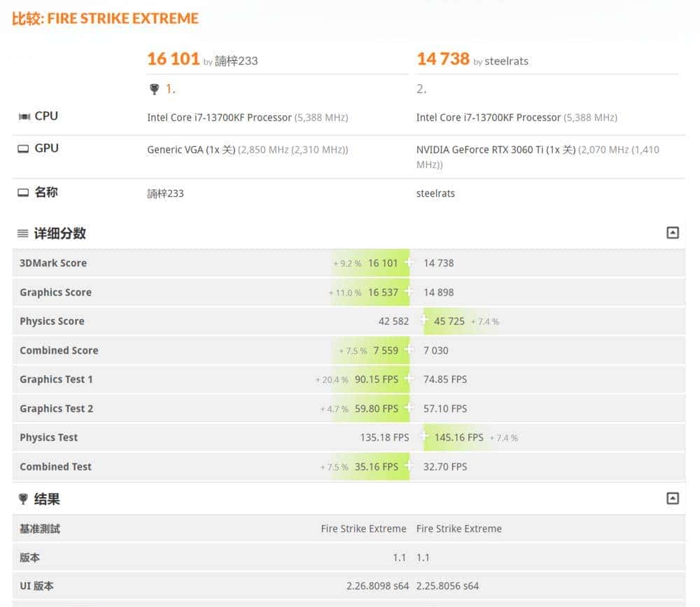Screen dimensions: 700x607
Task: Click the CPU processor chip icon
Action: (23, 116)
